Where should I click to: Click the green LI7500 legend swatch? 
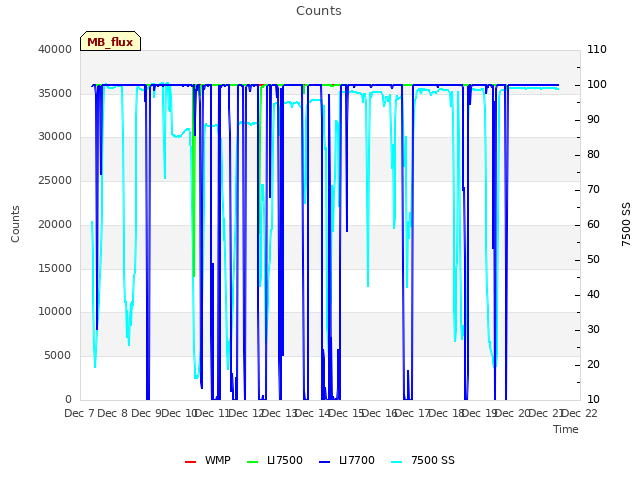(x=253, y=462)
